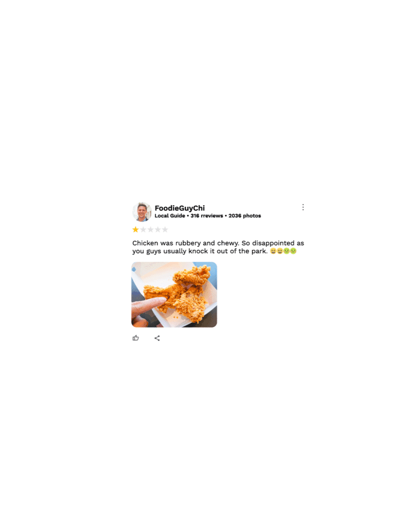Screen dimensions: 420x525
Task: Open the three-dot more options menu
Action: (x=303, y=207)
